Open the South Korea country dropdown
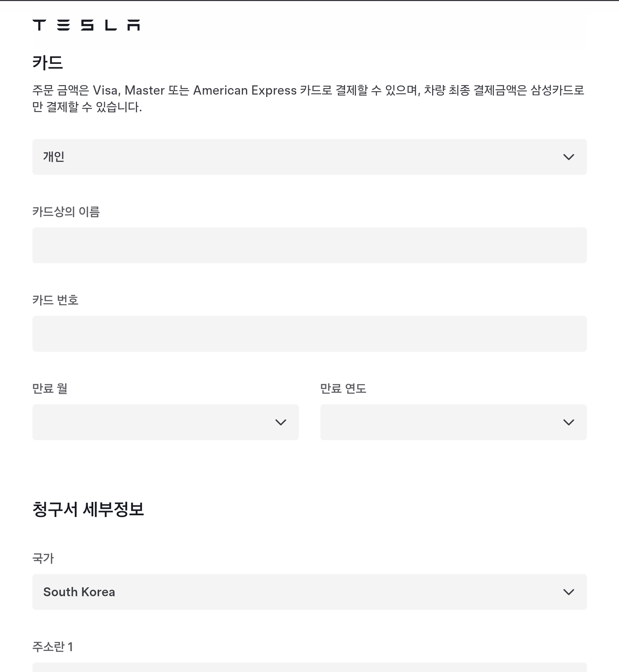Image resolution: width=619 pixels, height=672 pixels. 309,592
